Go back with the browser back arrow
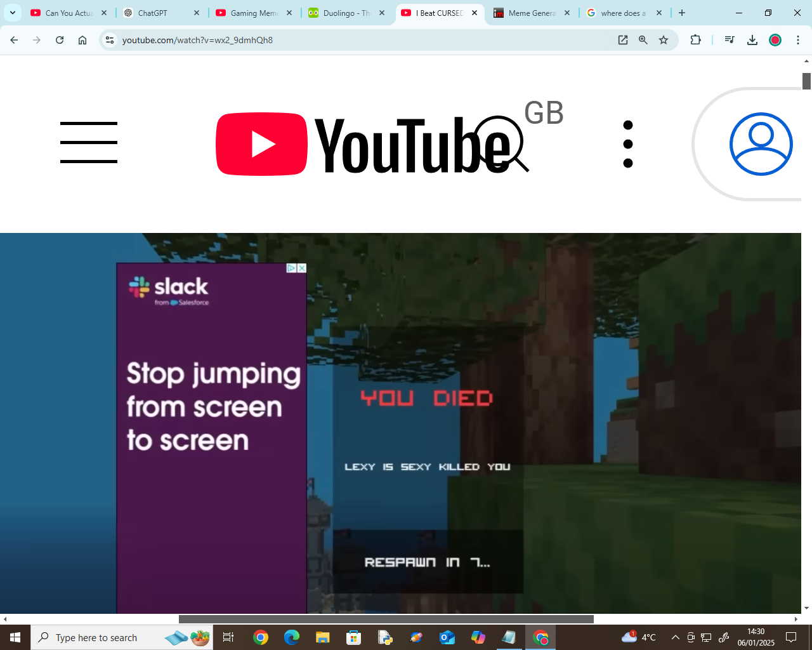812x650 pixels. [14, 40]
